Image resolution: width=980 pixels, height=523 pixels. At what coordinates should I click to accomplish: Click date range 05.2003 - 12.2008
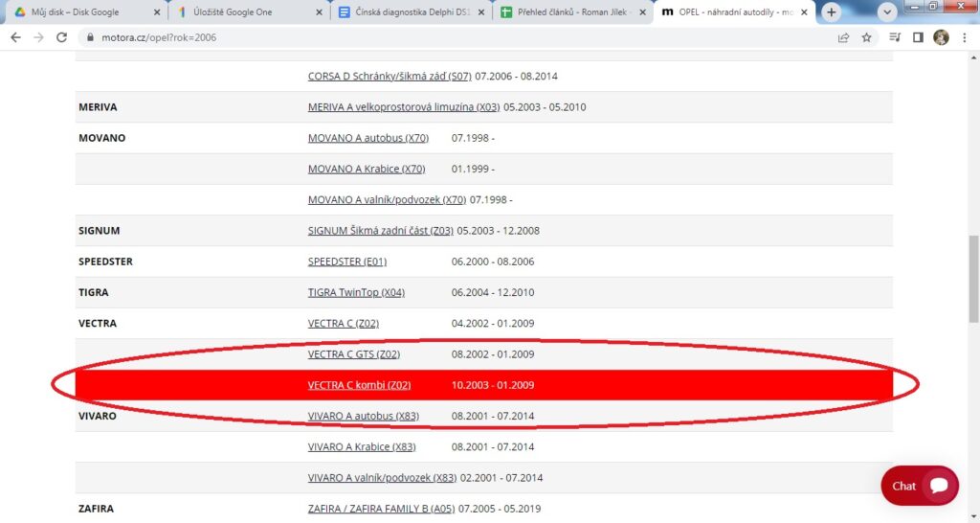click(498, 230)
